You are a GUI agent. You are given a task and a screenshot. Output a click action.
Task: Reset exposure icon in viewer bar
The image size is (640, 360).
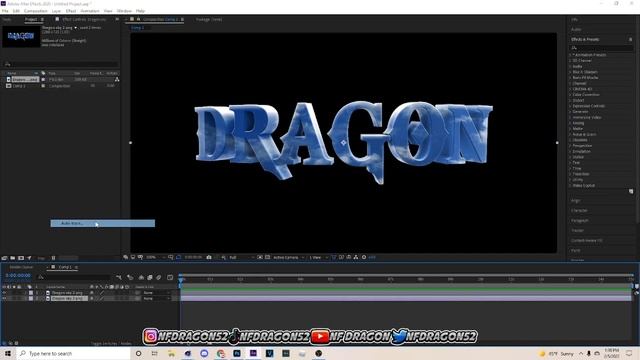point(364,258)
